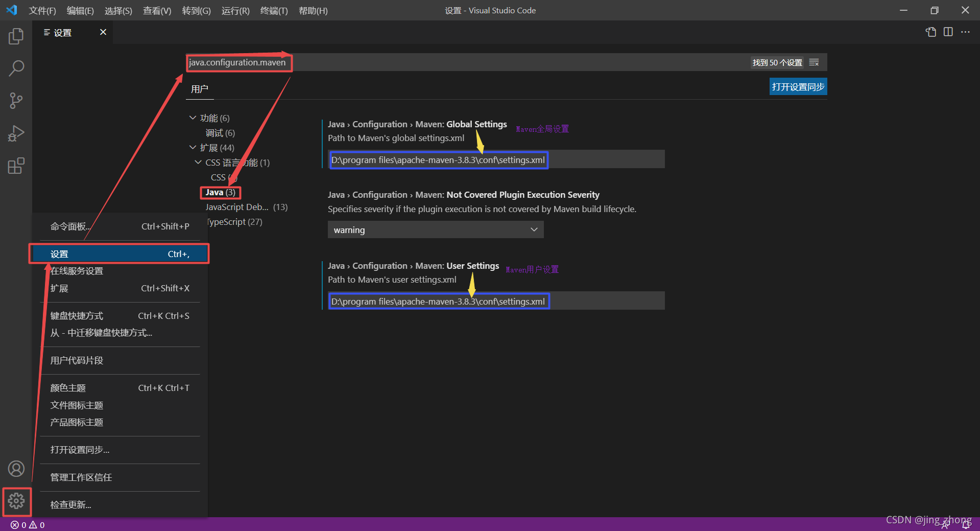Open the 查看(V) menu
This screenshot has width=980, height=531.
pos(157,11)
